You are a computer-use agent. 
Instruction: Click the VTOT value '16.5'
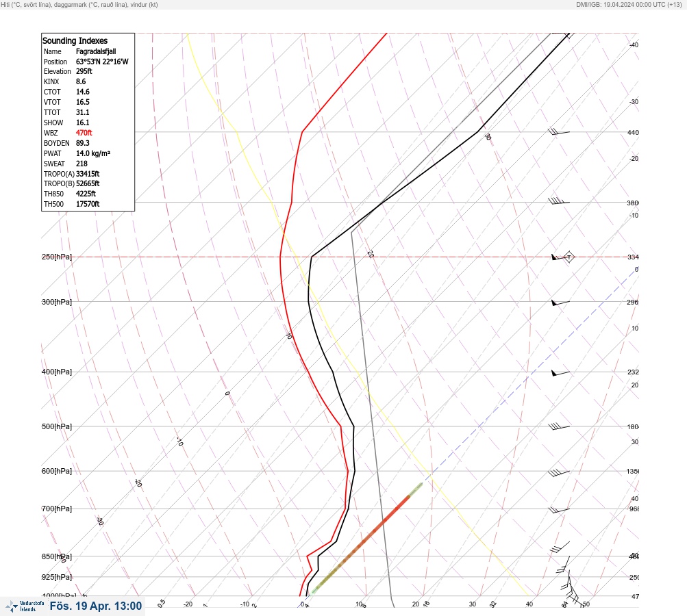[x=83, y=102]
